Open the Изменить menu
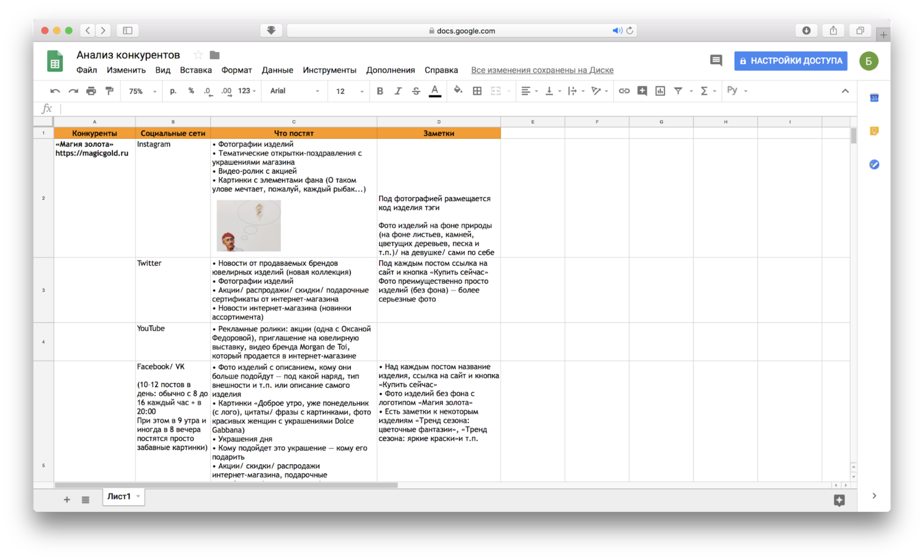 coord(126,70)
